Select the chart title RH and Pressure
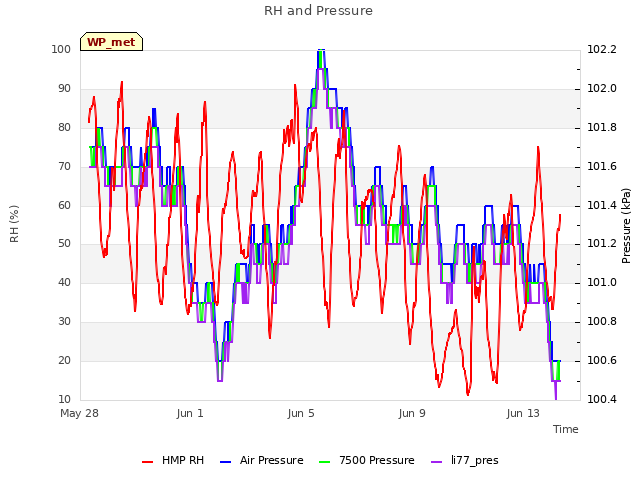640x480 pixels. point(318,11)
